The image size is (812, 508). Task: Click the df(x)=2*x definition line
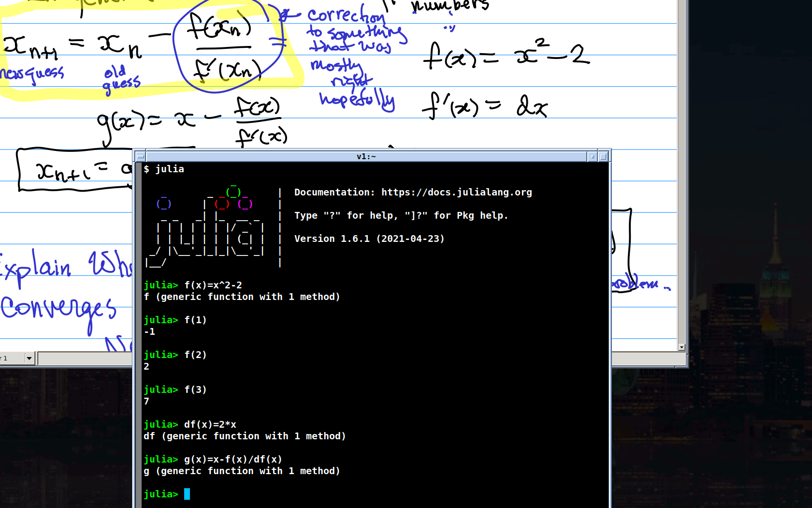tap(210, 424)
